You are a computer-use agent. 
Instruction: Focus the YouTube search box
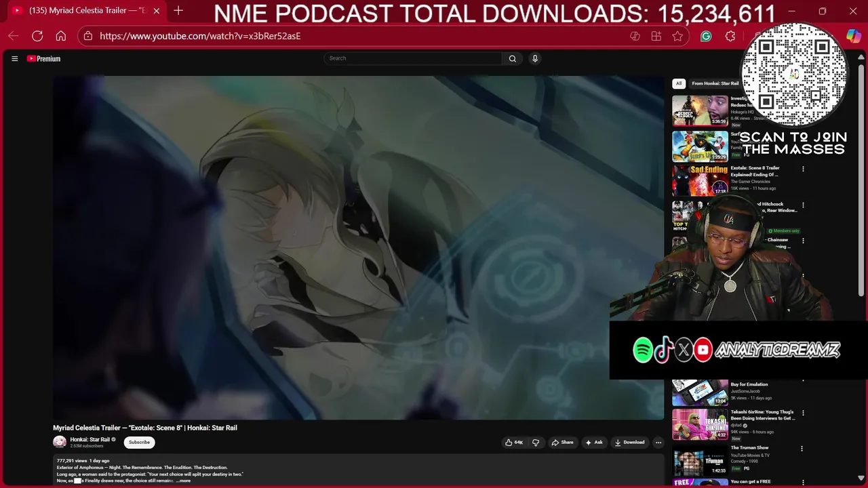414,58
